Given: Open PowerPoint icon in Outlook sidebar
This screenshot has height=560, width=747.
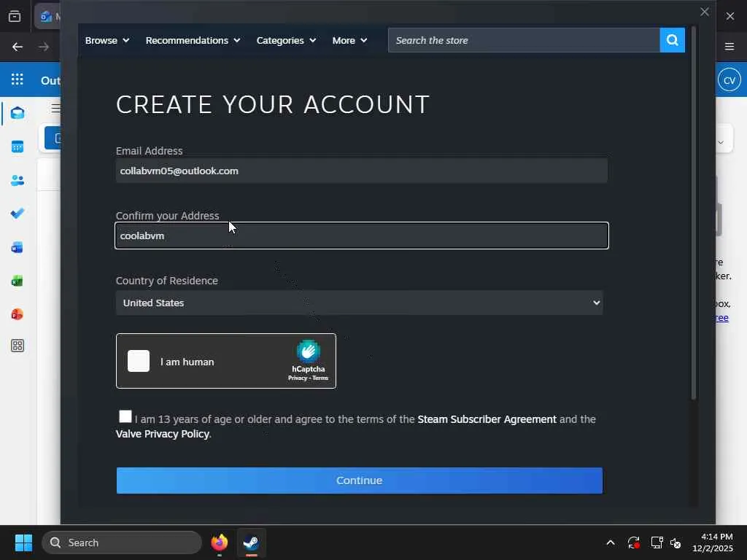Looking at the screenshot, I should [x=18, y=314].
